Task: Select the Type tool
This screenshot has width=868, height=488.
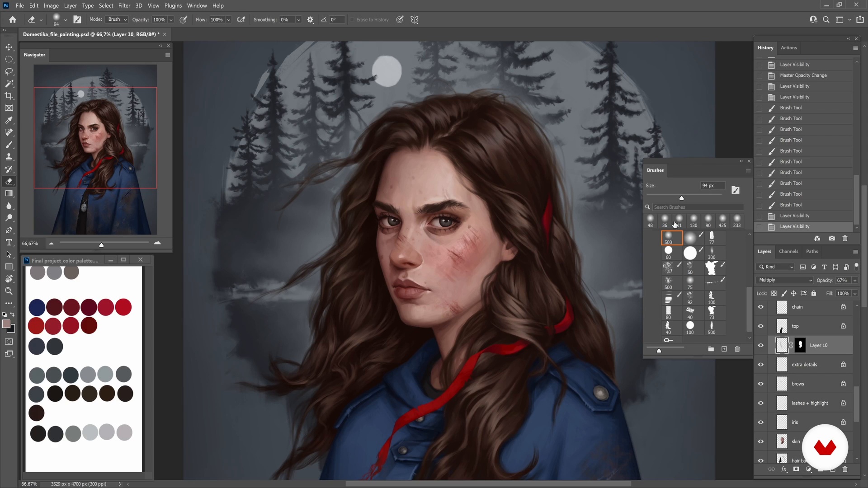Action: pos(9,243)
